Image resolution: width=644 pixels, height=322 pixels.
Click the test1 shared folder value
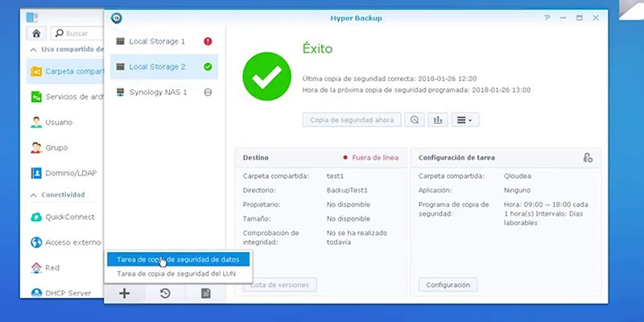pos(335,176)
